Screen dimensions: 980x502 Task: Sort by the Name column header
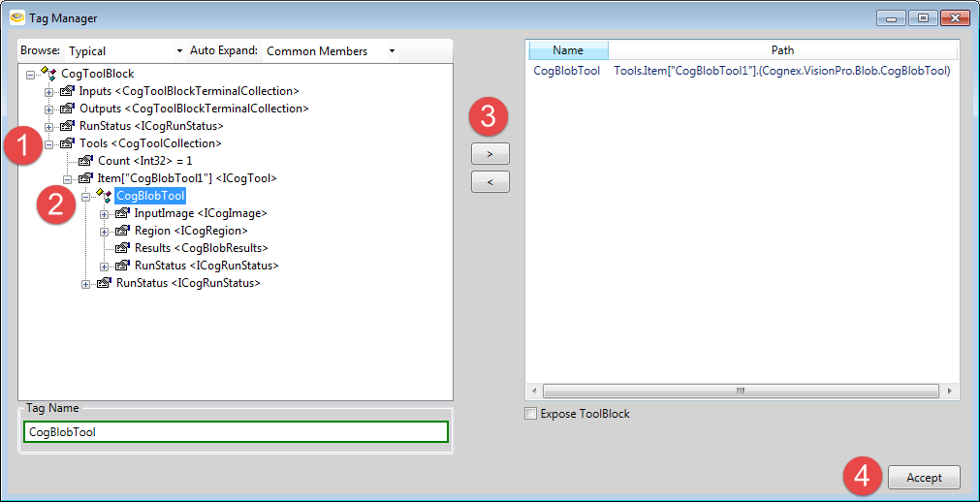pos(567,50)
